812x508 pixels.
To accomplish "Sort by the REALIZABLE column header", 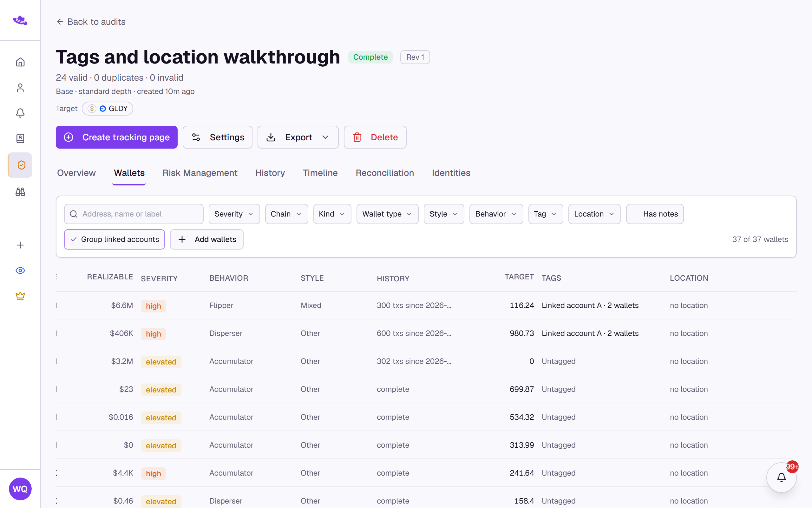I will click(x=110, y=277).
